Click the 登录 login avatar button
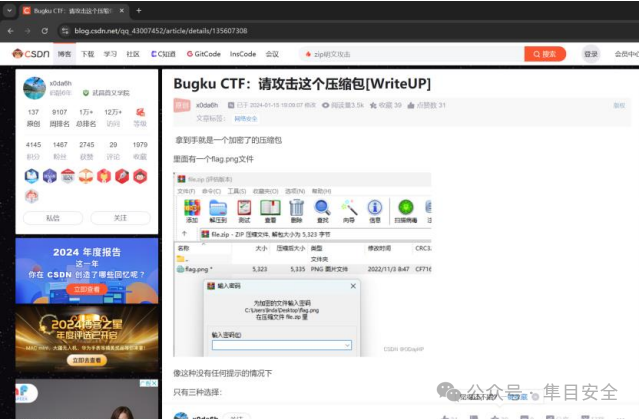The width and height of the screenshot is (639, 419). pyautogui.click(x=591, y=54)
